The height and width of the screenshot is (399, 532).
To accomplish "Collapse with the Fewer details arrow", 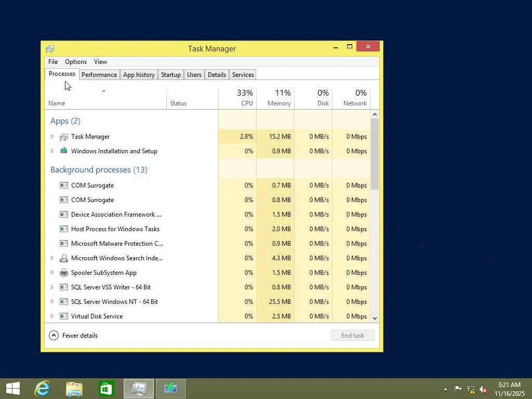I will (x=54, y=336).
